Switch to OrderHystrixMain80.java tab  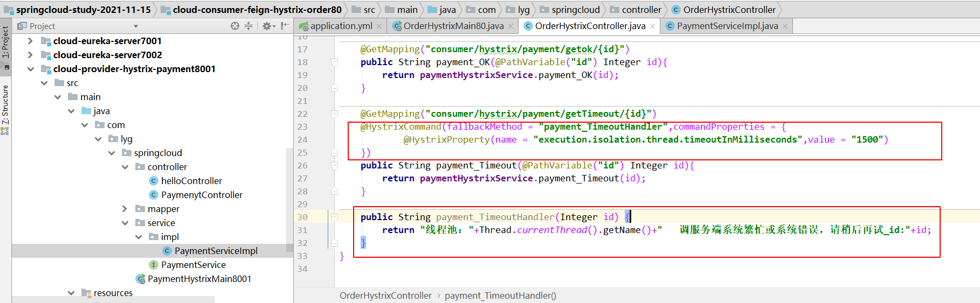tap(453, 26)
